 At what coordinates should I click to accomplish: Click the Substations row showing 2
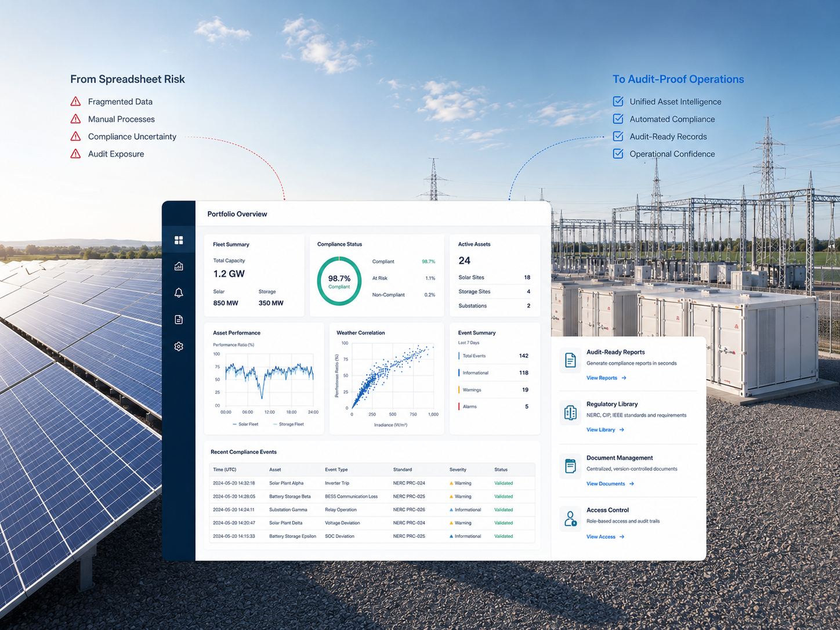pos(494,306)
